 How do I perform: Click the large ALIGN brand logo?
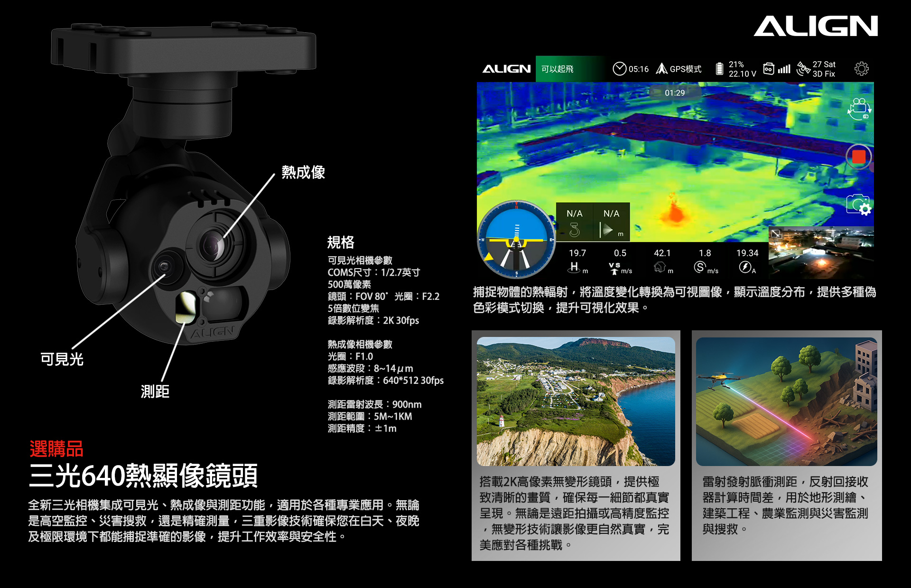pos(816,26)
